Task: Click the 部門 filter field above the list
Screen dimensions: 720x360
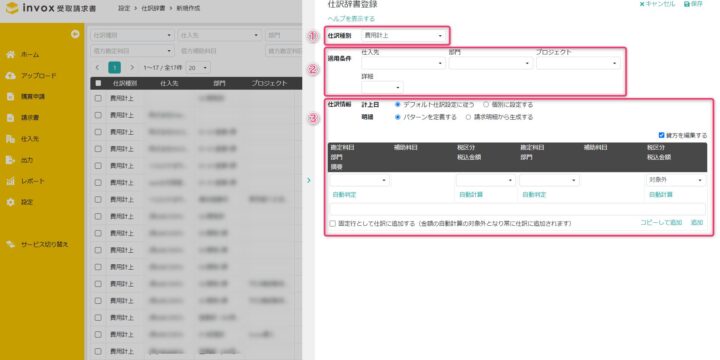Action: pyautogui.click(x=283, y=35)
